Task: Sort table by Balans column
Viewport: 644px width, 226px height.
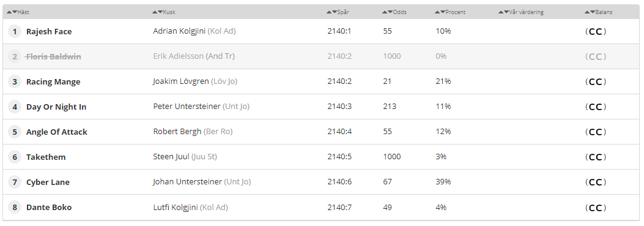Action: [x=598, y=12]
